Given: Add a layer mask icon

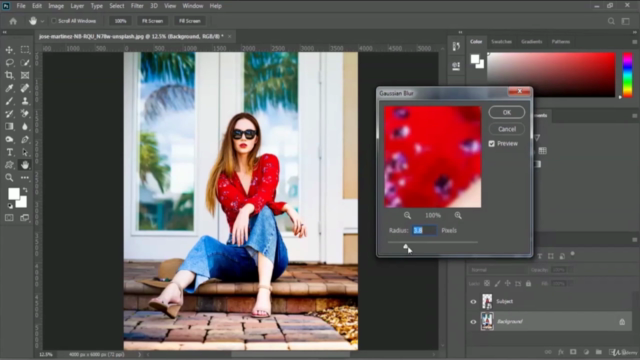Looking at the screenshot, I should point(573,352).
